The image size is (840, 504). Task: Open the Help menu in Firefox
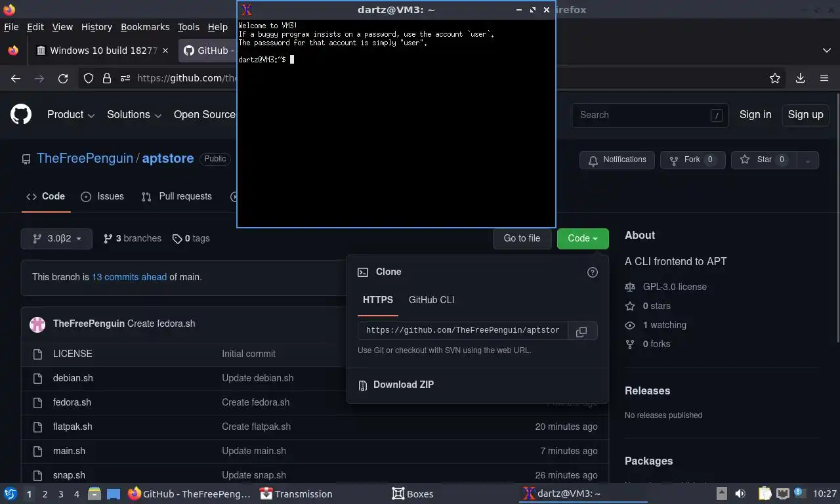point(217,27)
